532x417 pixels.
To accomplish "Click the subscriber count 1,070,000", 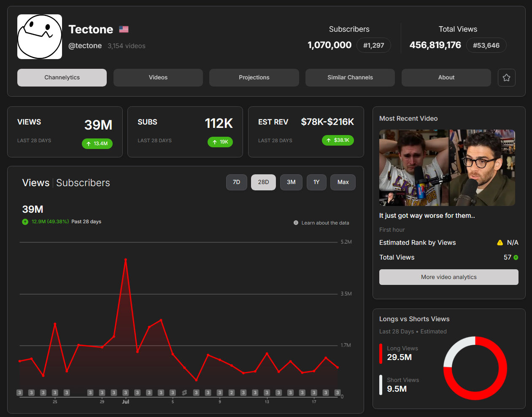I will coord(329,45).
